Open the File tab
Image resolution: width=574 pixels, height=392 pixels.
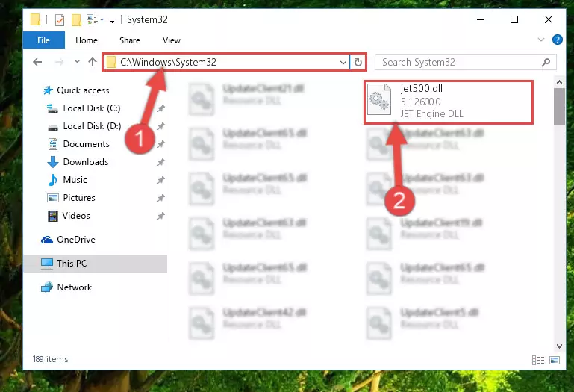[x=43, y=40]
